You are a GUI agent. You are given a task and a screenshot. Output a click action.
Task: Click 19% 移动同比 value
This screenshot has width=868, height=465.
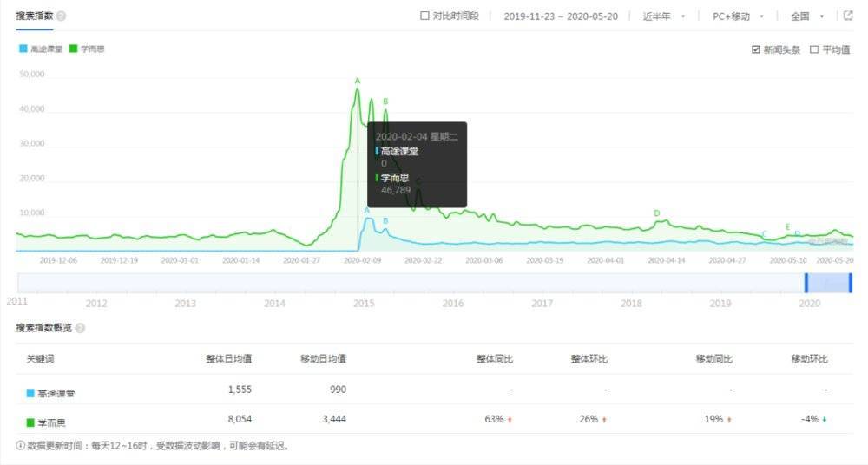click(x=713, y=419)
